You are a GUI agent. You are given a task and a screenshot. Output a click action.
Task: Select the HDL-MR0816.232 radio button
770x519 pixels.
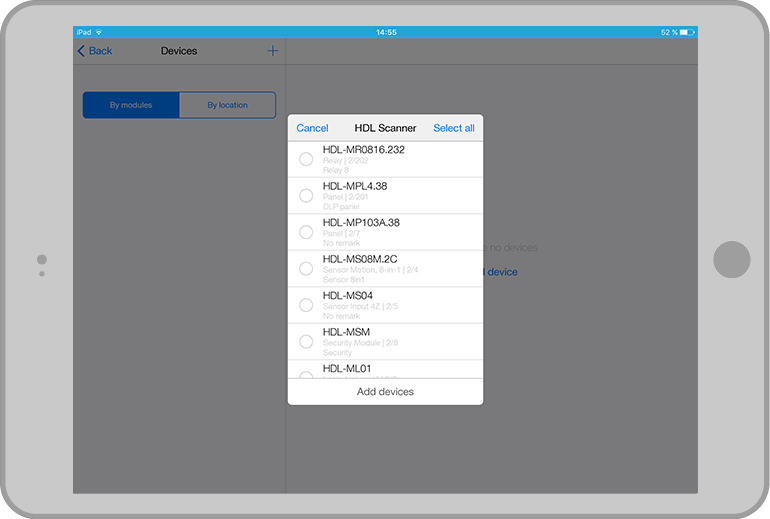point(306,159)
